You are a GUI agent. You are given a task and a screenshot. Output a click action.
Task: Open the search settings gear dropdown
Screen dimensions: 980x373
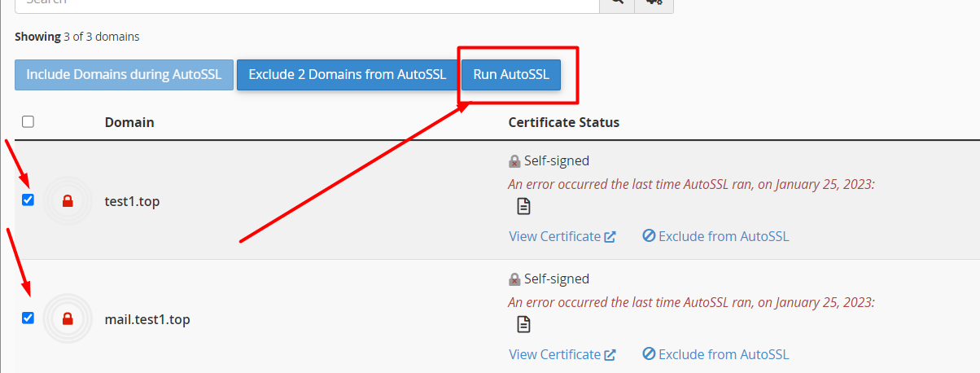click(654, 3)
